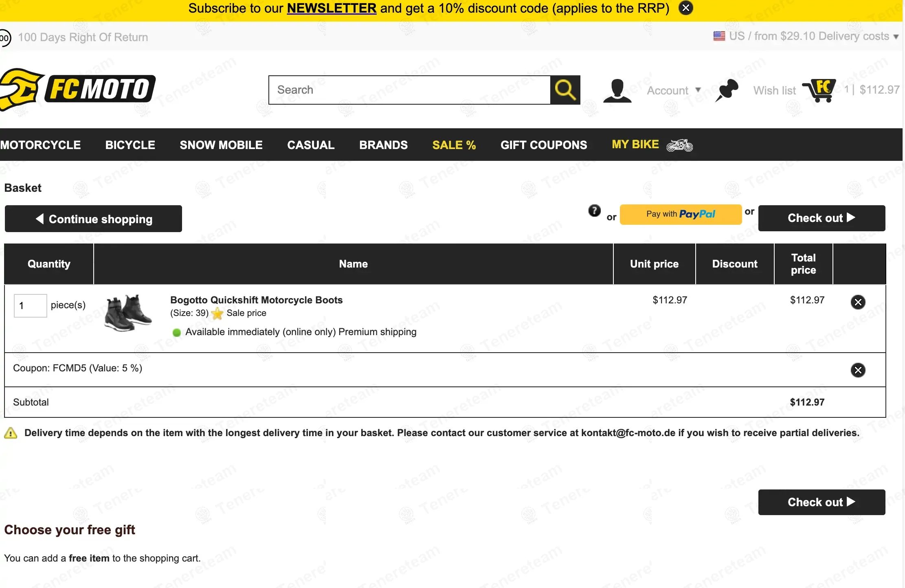The width and height of the screenshot is (905, 588).
Task: Click the Discount column header
Action: pyautogui.click(x=735, y=264)
